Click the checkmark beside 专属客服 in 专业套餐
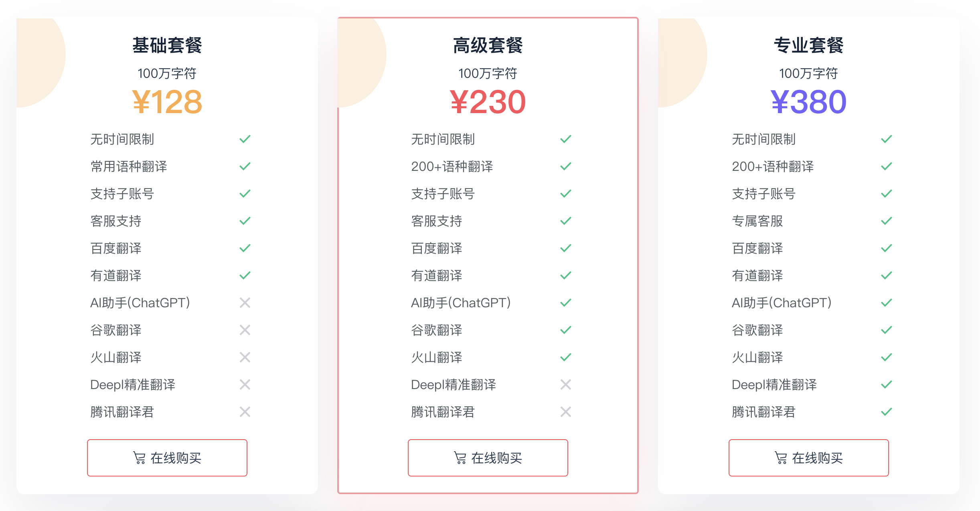 [x=886, y=221]
